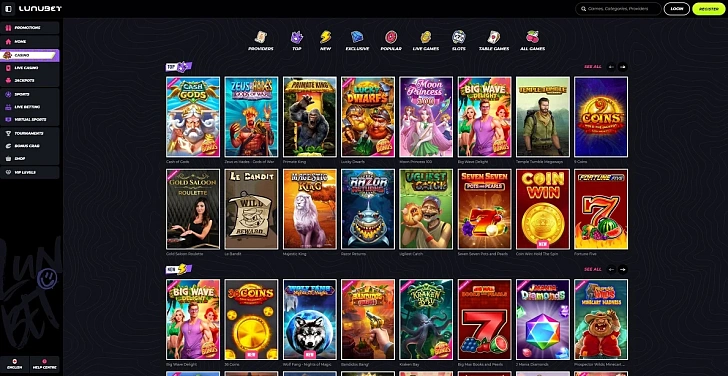Image resolution: width=728 pixels, height=376 pixels.
Task: Click the Register button
Action: tap(708, 9)
